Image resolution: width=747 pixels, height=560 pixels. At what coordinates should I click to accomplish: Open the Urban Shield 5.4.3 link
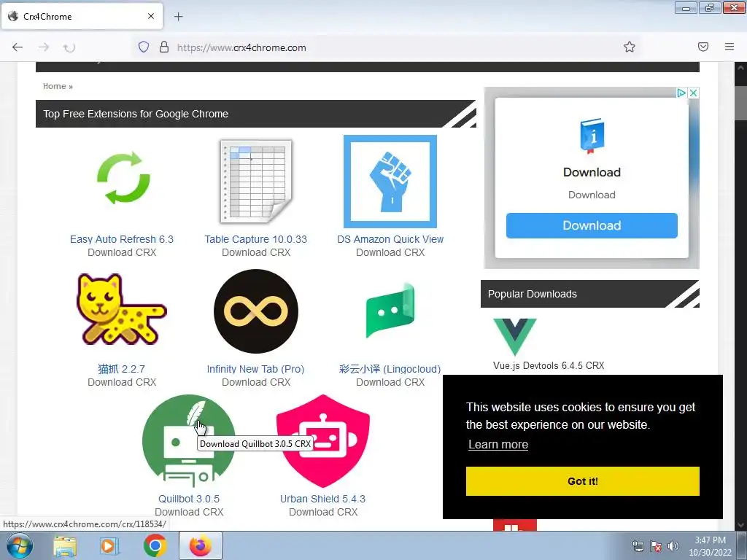tap(322, 499)
